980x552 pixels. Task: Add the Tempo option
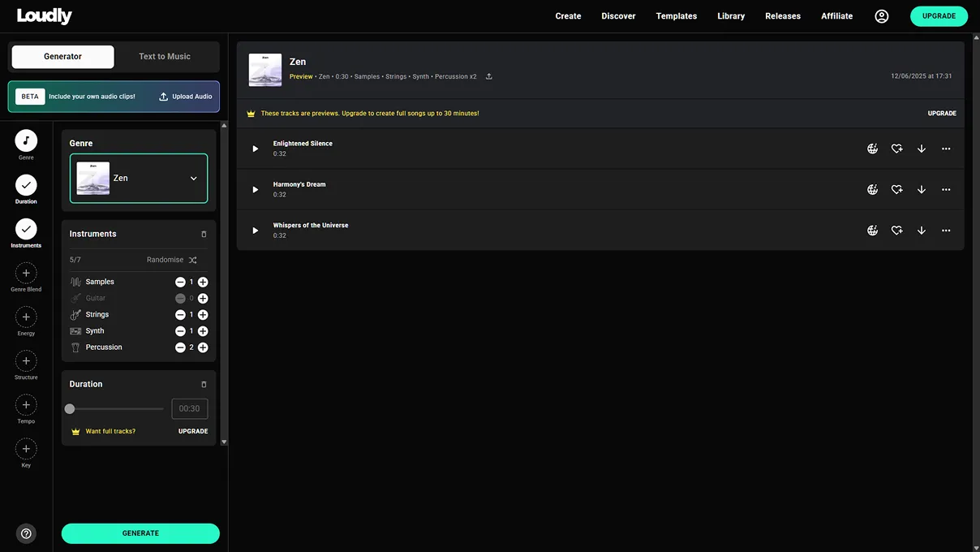click(x=26, y=404)
